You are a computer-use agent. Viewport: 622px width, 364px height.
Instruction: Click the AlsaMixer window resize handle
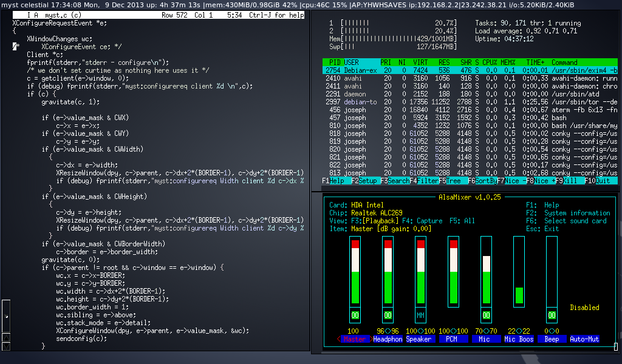(x=615, y=347)
